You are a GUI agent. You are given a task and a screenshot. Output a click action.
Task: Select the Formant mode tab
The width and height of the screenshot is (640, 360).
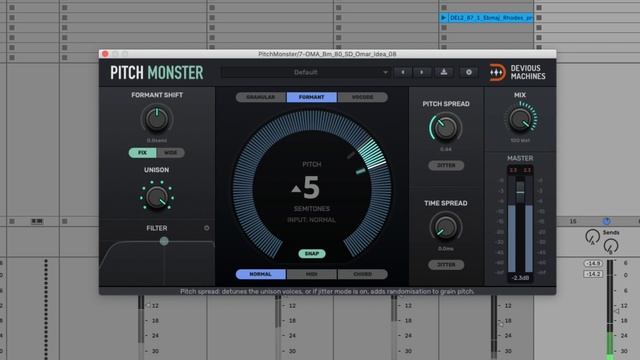point(312,97)
